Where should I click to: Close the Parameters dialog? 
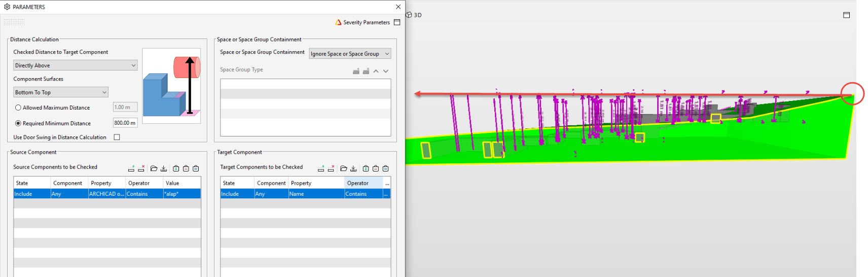coord(398,7)
